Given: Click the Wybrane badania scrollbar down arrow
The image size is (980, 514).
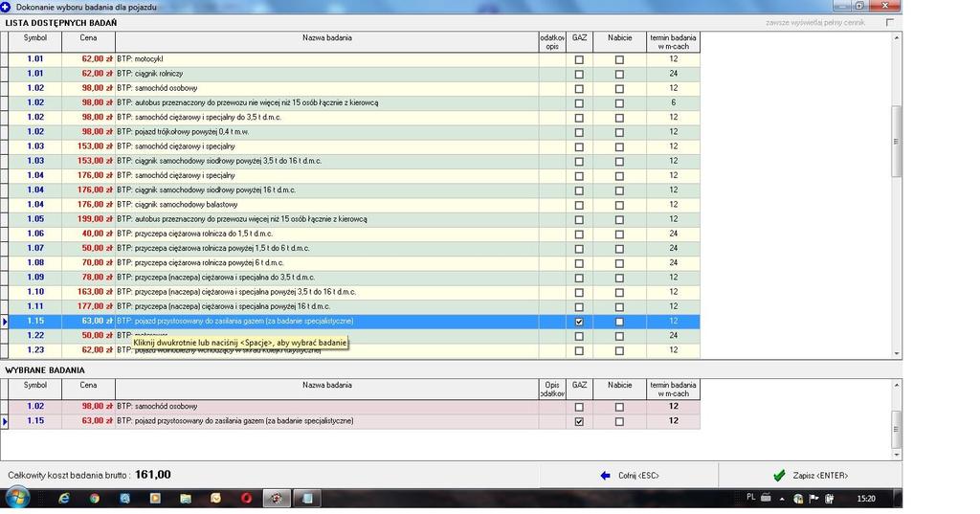Looking at the screenshot, I should click(896, 455).
